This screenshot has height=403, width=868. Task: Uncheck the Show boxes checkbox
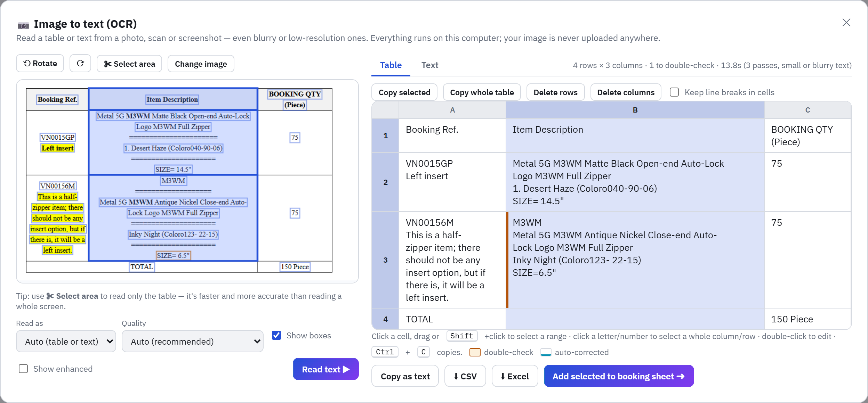[276, 335]
